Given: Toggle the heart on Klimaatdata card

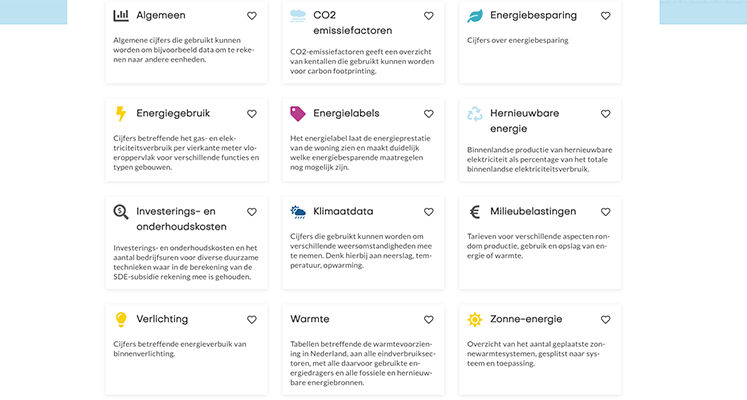Looking at the screenshot, I should 429,212.
